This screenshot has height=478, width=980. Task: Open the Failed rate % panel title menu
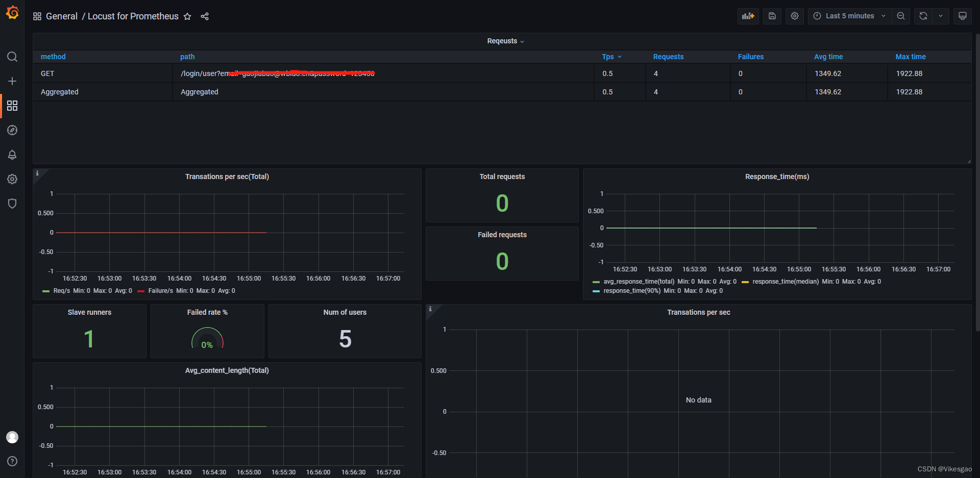[x=207, y=312]
